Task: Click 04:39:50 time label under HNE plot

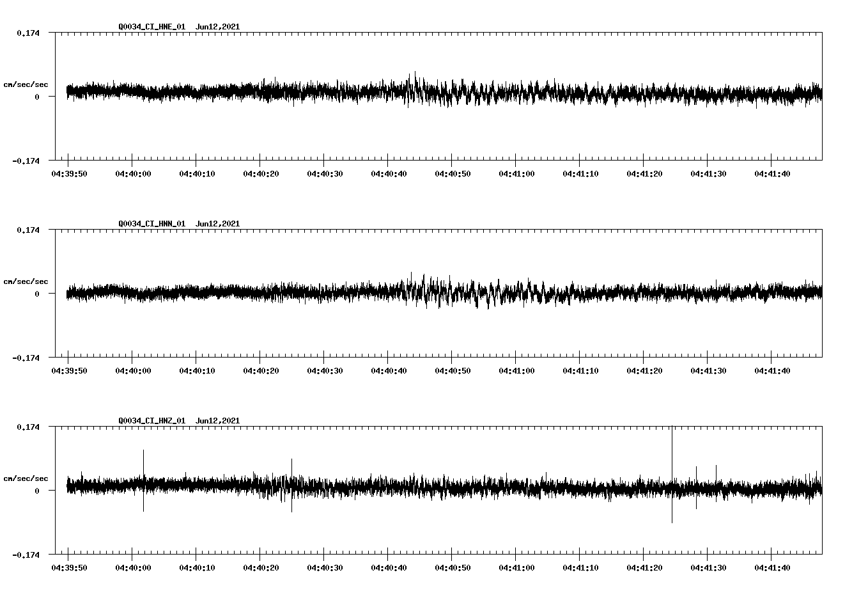Action: 69,174
